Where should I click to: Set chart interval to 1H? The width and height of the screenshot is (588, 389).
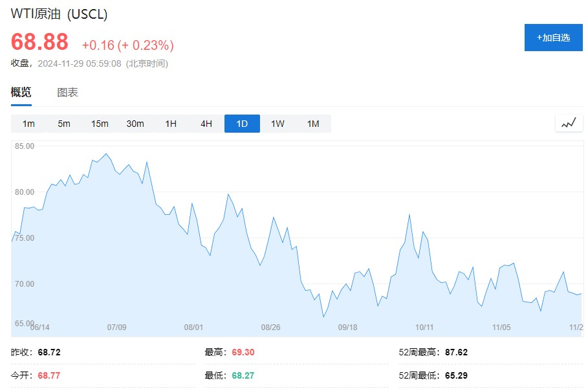click(171, 124)
